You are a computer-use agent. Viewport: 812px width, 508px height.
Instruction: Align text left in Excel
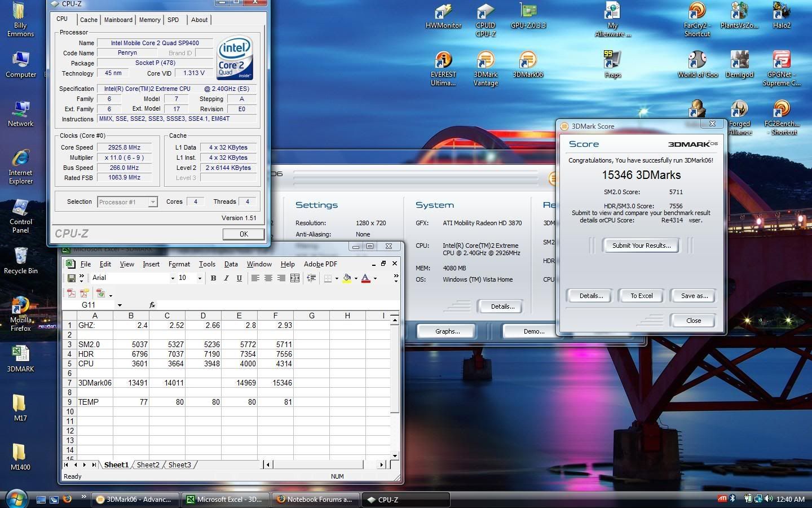click(x=255, y=278)
